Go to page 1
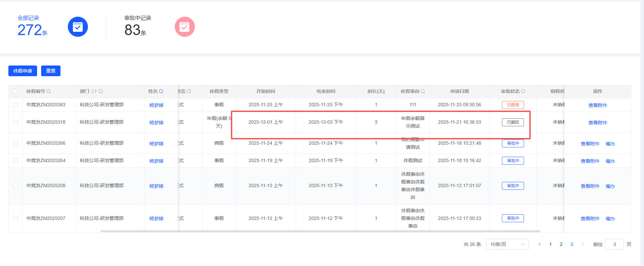 pyautogui.click(x=550, y=244)
